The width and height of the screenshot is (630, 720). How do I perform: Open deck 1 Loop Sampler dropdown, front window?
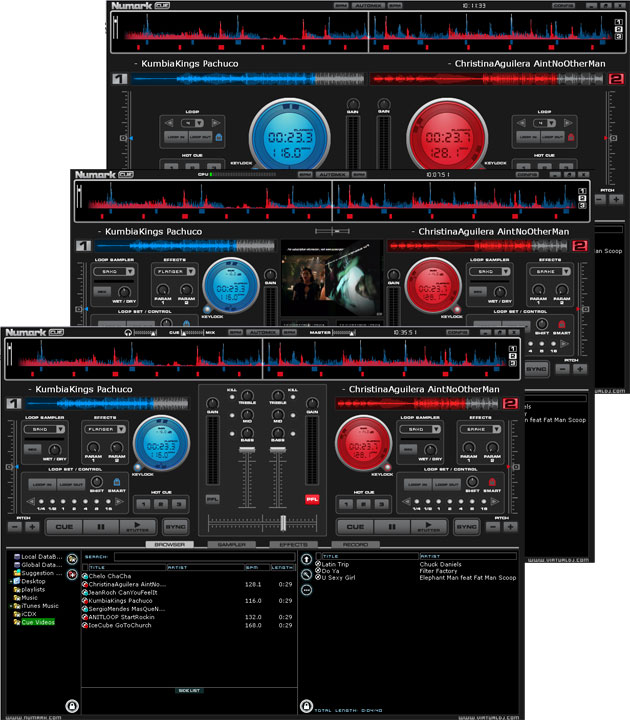point(60,429)
